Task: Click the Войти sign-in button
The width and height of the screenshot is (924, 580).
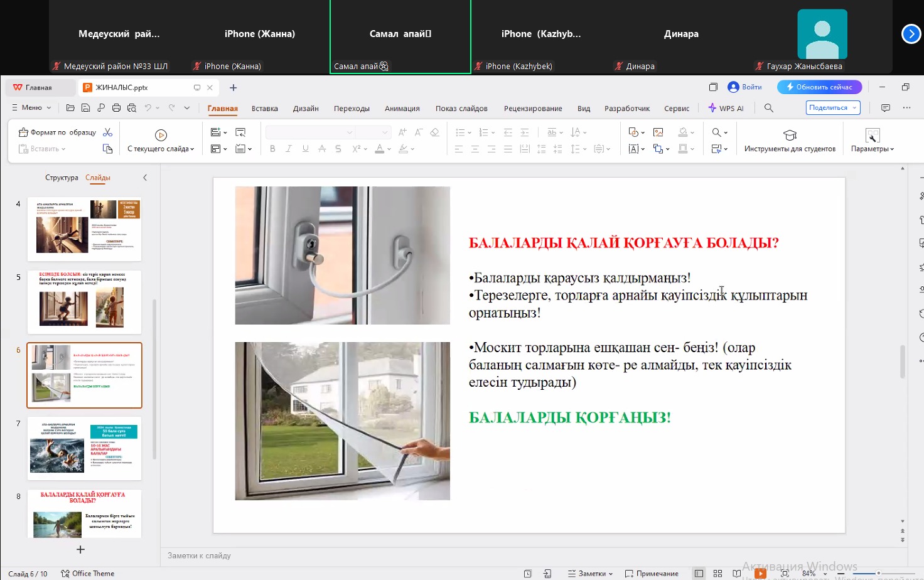Action: click(x=745, y=87)
